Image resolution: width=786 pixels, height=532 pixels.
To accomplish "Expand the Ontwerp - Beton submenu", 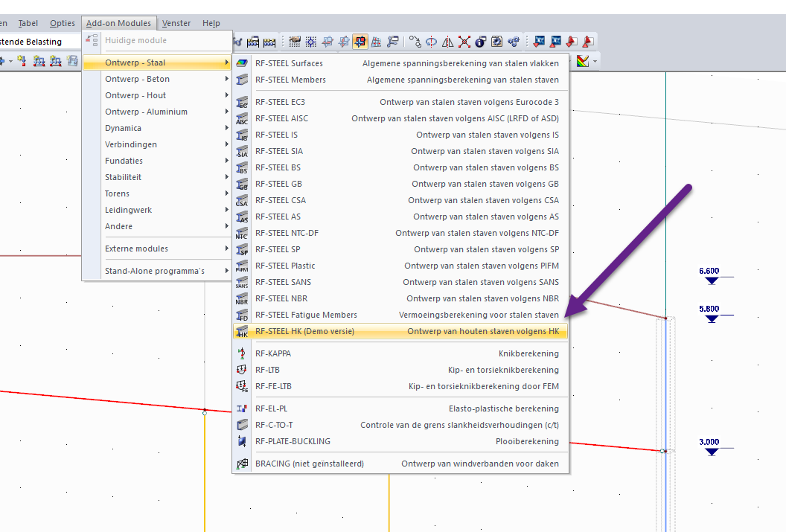I will pos(157,79).
